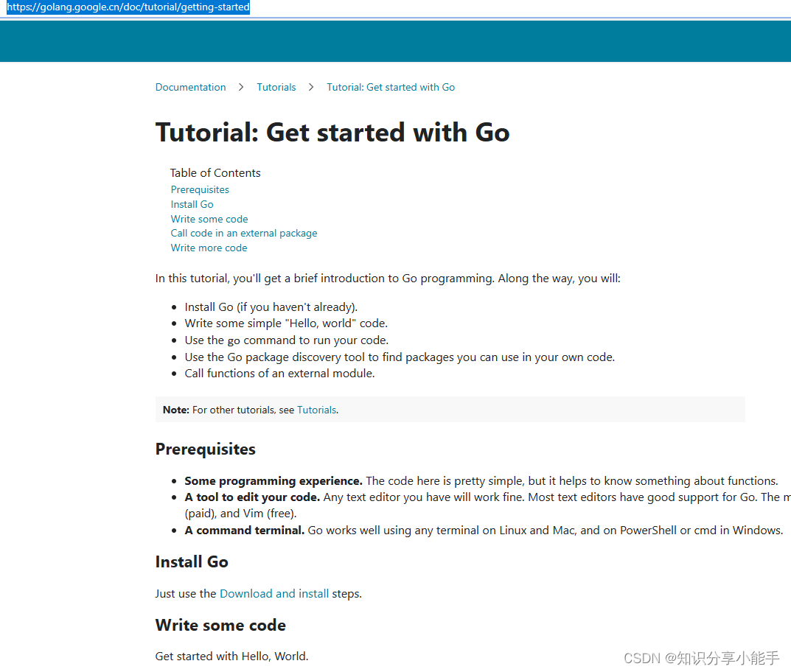This screenshot has width=791, height=672.
Task: Click bullet 'Write some simple "Hello, world" code.'
Action: [286, 323]
